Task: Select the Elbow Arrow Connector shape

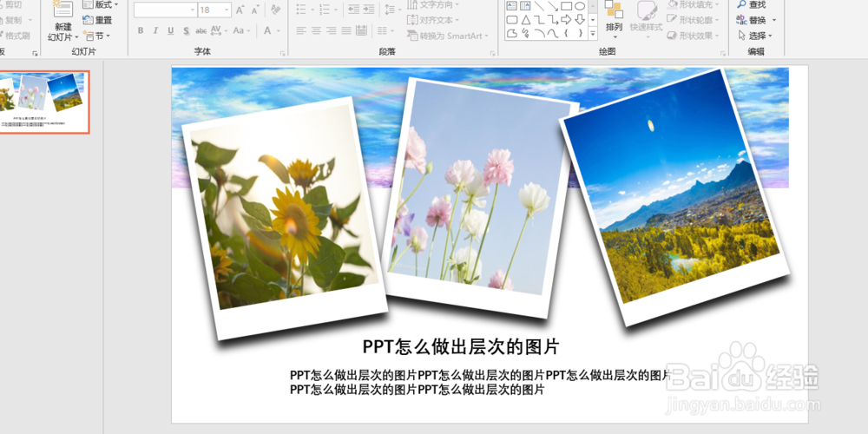Action: click(x=552, y=19)
